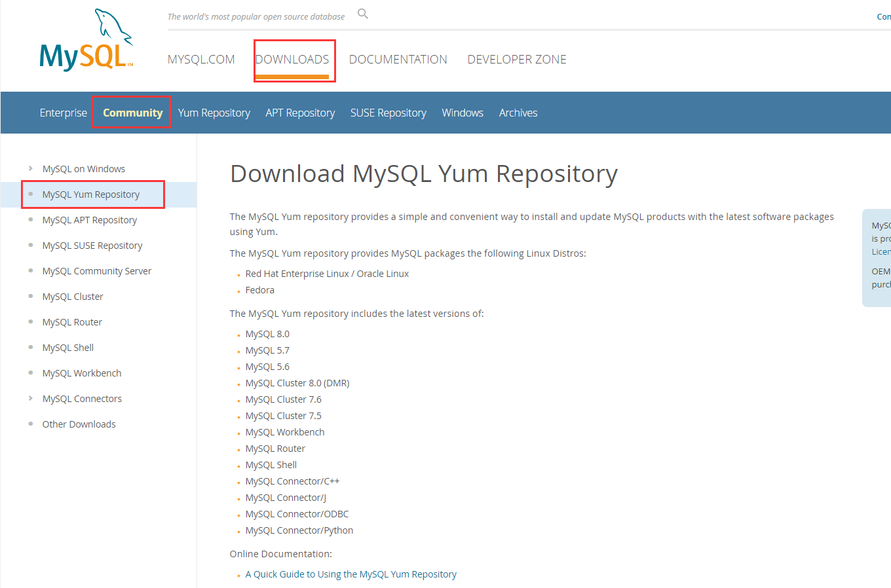Click MySQL Cluster 7.6 list item
This screenshot has width=891, height=588.
point(284,399)
